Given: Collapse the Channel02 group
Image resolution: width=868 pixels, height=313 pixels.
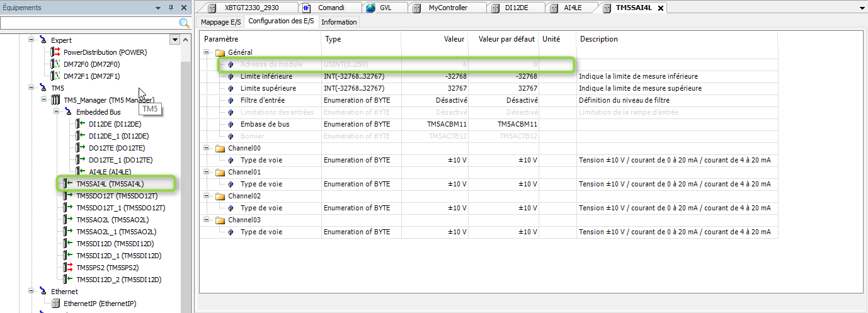Looking at the screenshot, I should click(x=207, y=196).
